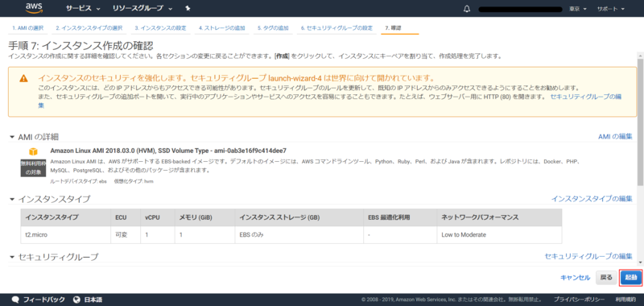This screenshot has width=644, height=306.
Task: Click the scrollbar down arrow
Action: (x=640, y=263)
